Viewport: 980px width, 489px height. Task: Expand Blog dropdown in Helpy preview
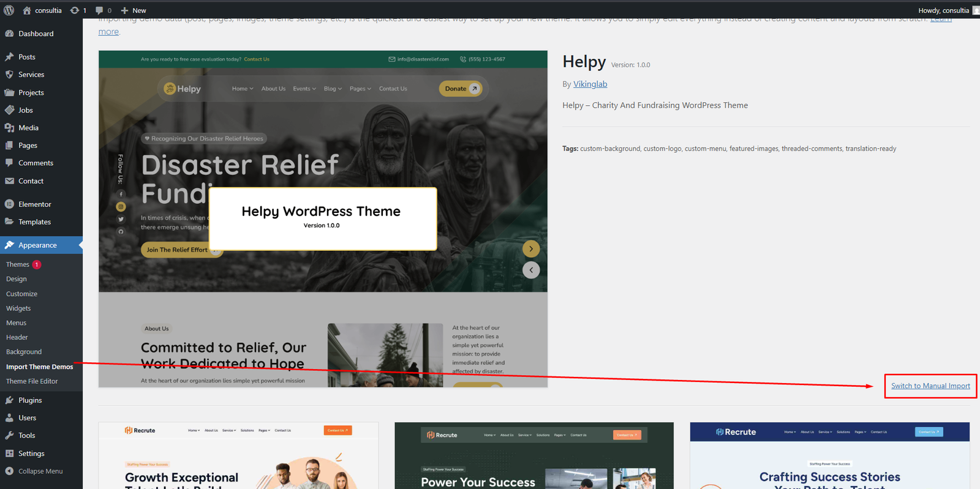pos(333,89)
